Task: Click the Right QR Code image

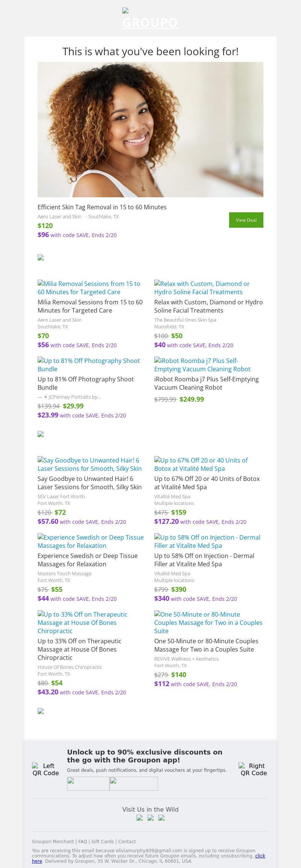Action: (x=254, y=769)
